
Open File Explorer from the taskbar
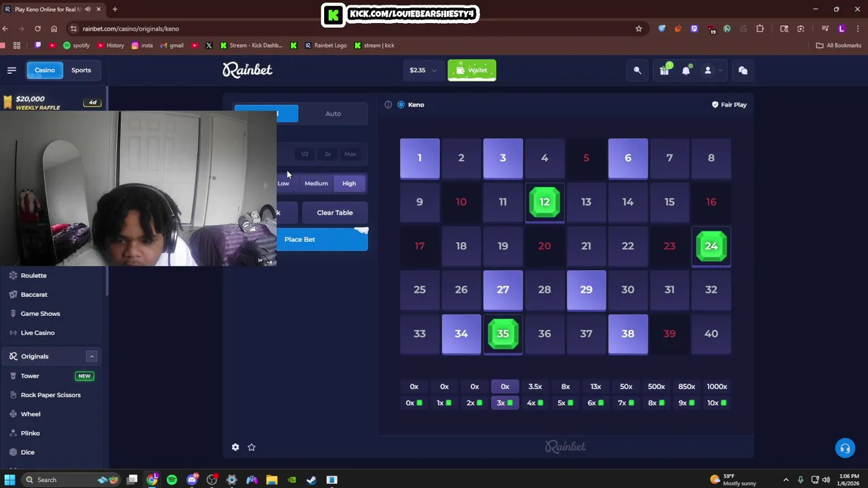[x=271, y=480]
